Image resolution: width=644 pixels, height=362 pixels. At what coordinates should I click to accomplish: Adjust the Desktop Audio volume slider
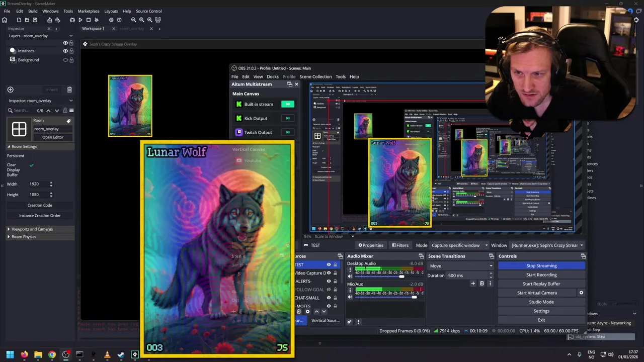(401, 277)
